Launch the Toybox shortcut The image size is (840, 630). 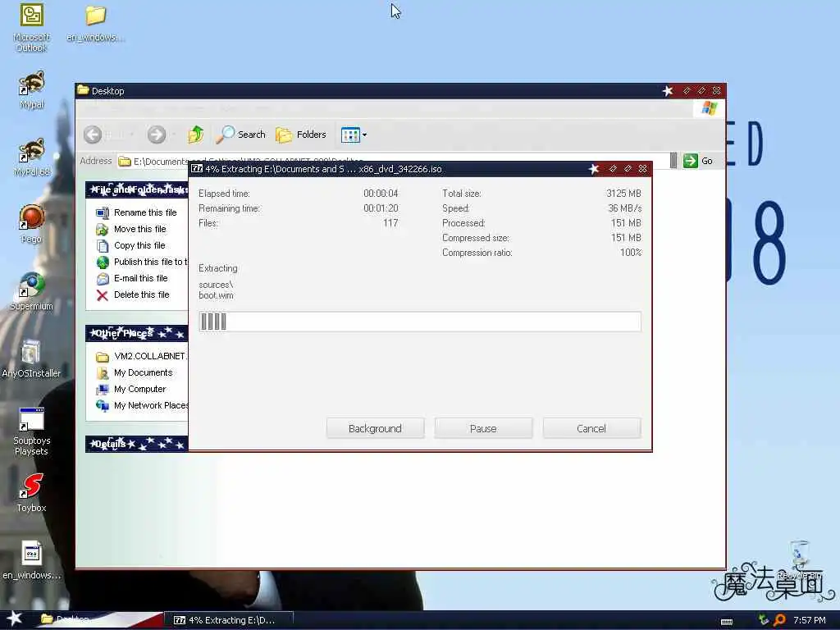pyautogui.click(x=31, y=493)
